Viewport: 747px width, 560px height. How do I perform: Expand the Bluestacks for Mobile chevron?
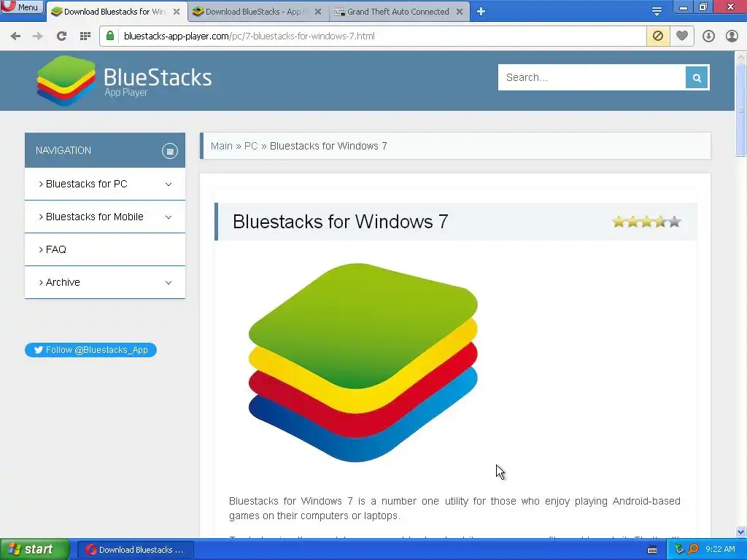click(x=169, y=217)
